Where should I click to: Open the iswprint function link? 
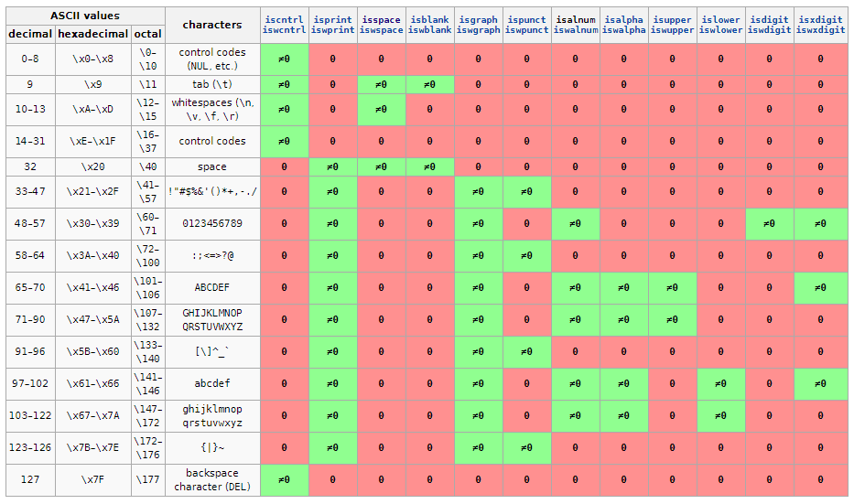pos(333,30)
